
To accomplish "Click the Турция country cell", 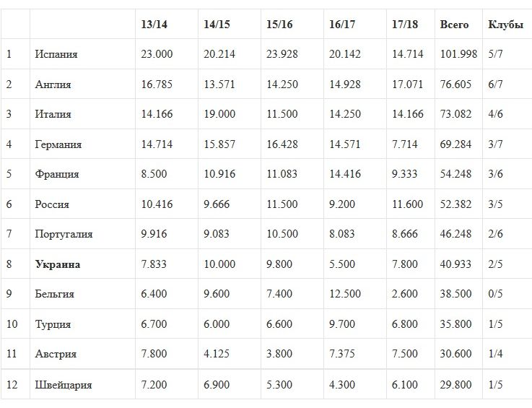I will click(53, 324).
